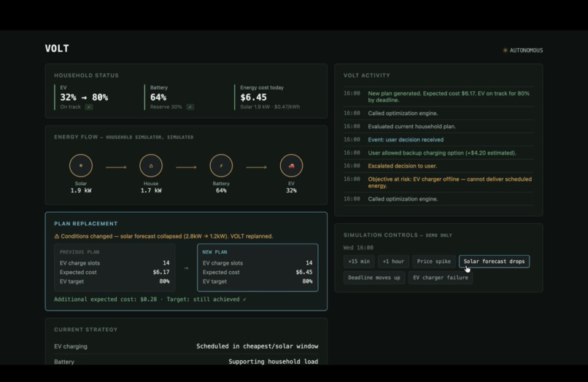Click 'Objective at risk: EV charger offline' entry

(438, 182)
